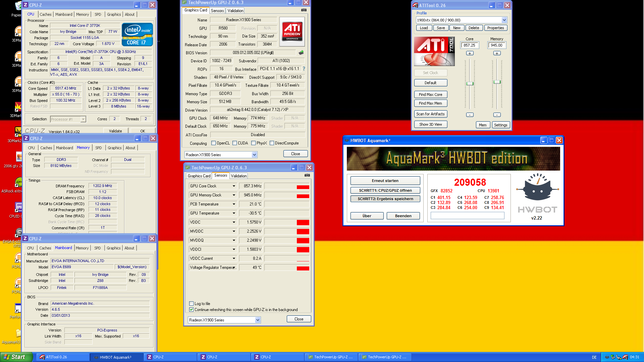Click the AquaMark3 HWBOT edition banner
This screenshot has height=362, width=644.
(453, 159)
